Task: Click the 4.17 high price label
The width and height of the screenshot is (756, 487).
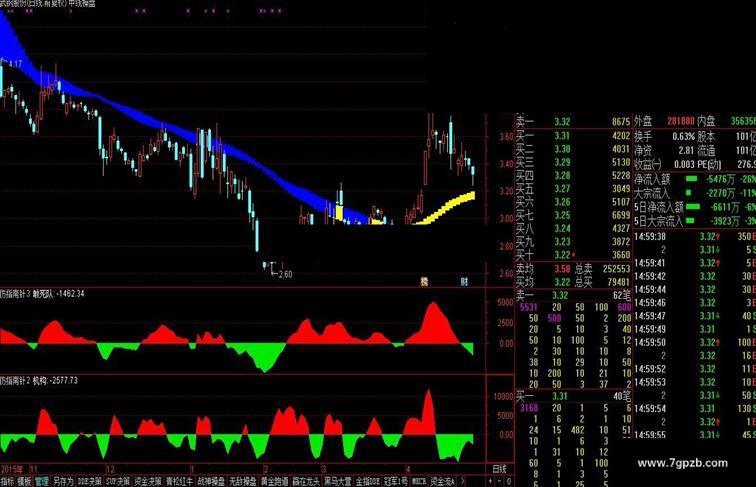Action: click(x=15, y=64)
